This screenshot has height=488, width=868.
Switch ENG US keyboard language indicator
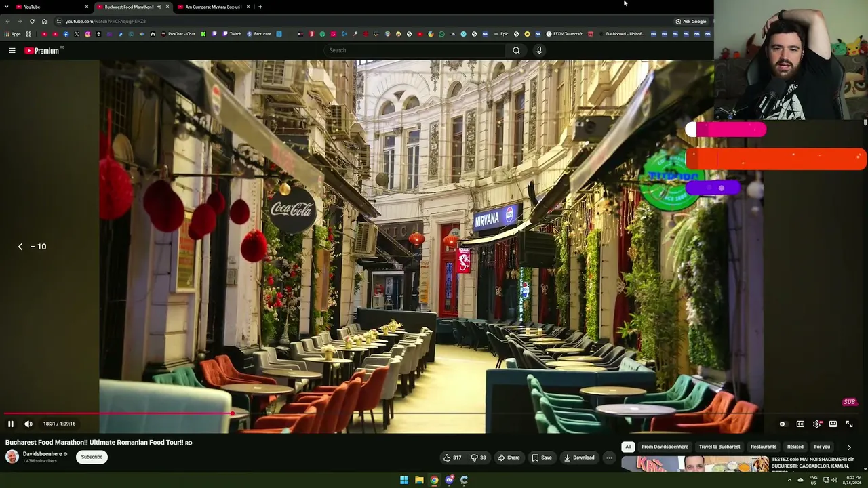(x=813, y=480)
